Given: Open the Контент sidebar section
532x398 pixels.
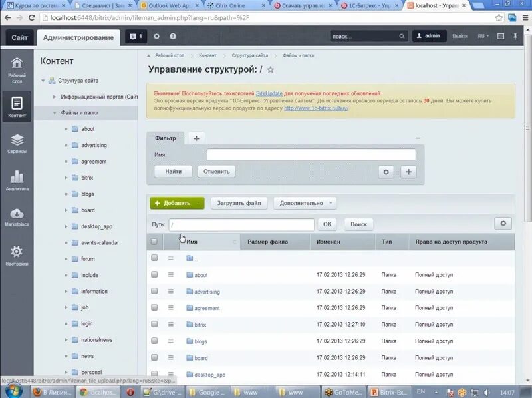Looking at the screenshot, I should coord(17,106).
